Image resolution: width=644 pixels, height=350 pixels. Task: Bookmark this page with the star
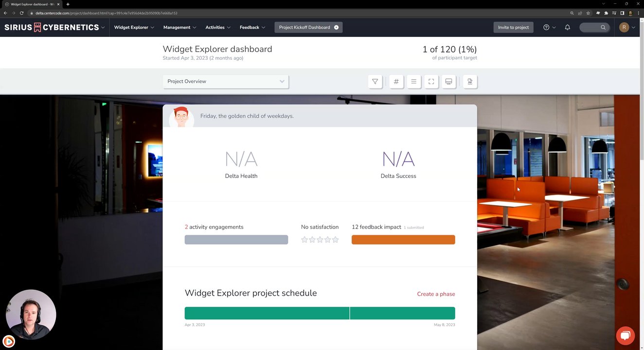click(588, 13)
